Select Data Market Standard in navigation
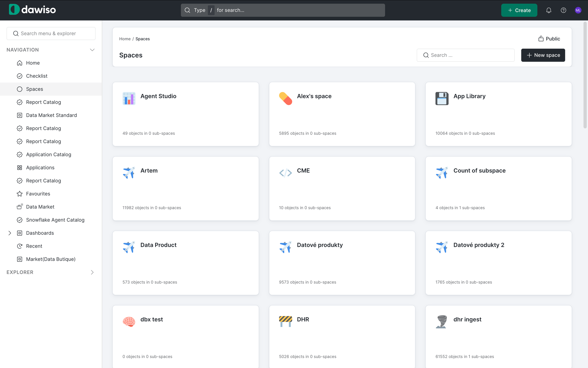This screenshot has width=588, height=368. coord(51,115)
